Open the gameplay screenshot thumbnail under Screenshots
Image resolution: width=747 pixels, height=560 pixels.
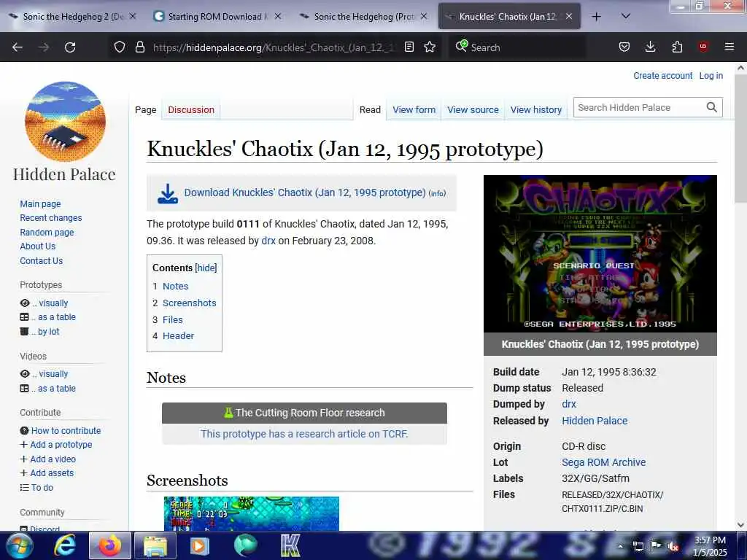click(x=252, y=514)
